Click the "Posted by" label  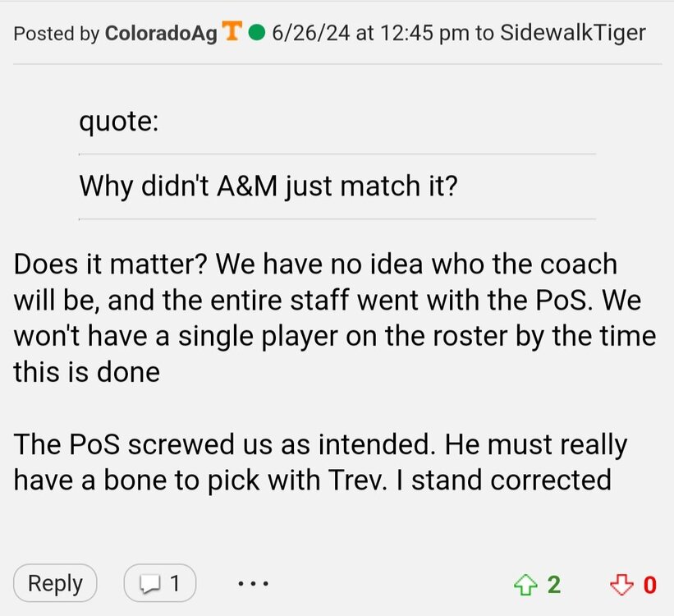click(57, 33)
